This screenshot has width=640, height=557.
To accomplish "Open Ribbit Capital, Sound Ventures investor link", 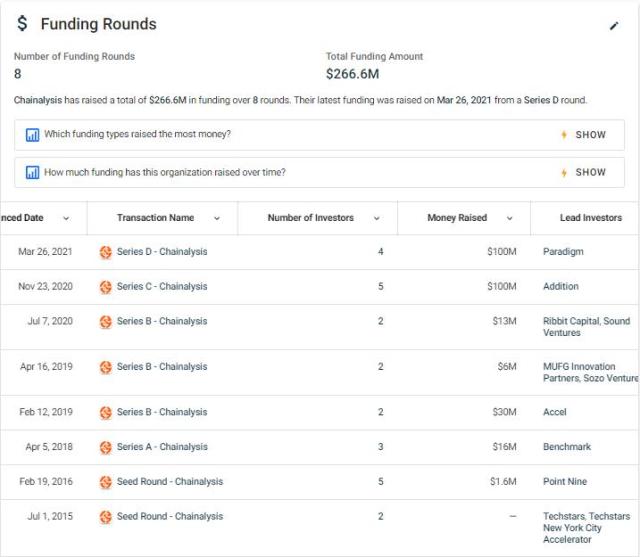I will tap(587, 327).
